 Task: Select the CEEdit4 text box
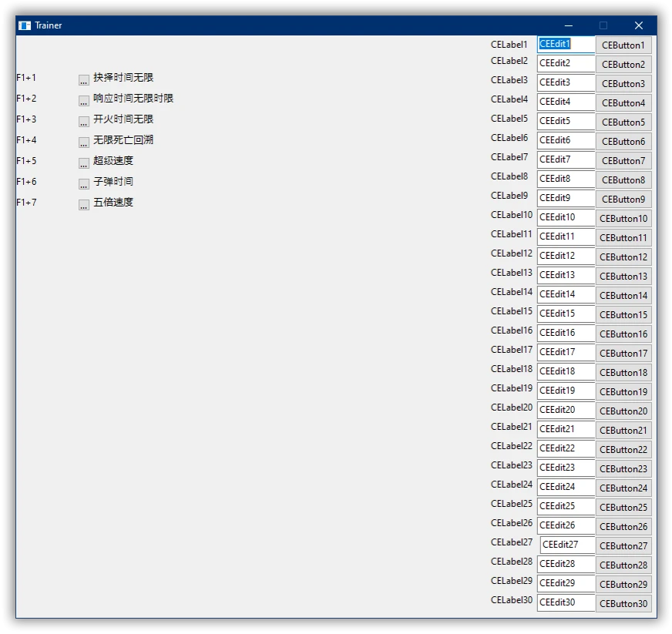(566, 102)
